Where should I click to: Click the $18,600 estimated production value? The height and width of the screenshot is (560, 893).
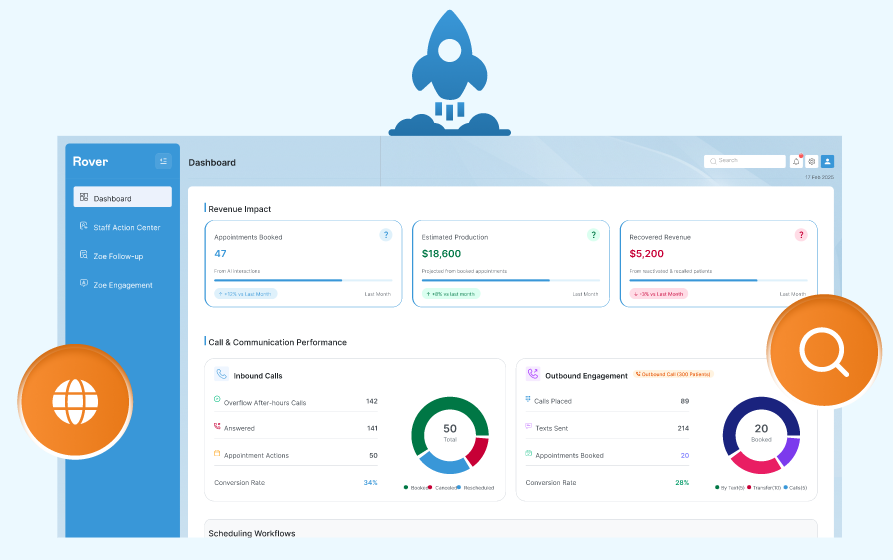(x=441, y=254)
